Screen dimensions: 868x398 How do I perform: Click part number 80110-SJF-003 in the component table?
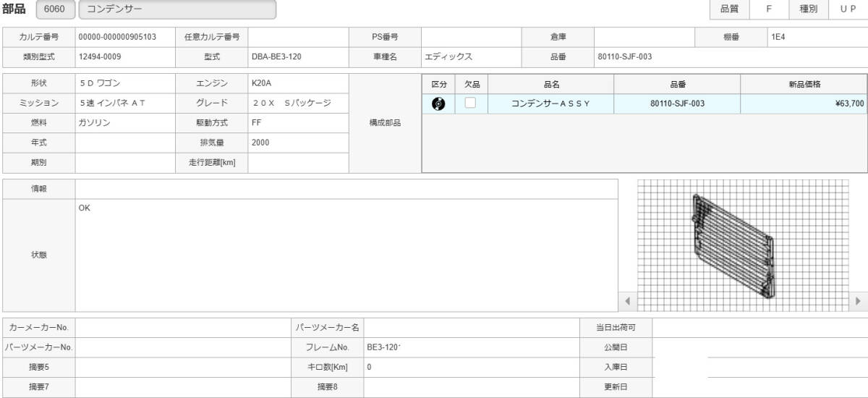677,103
